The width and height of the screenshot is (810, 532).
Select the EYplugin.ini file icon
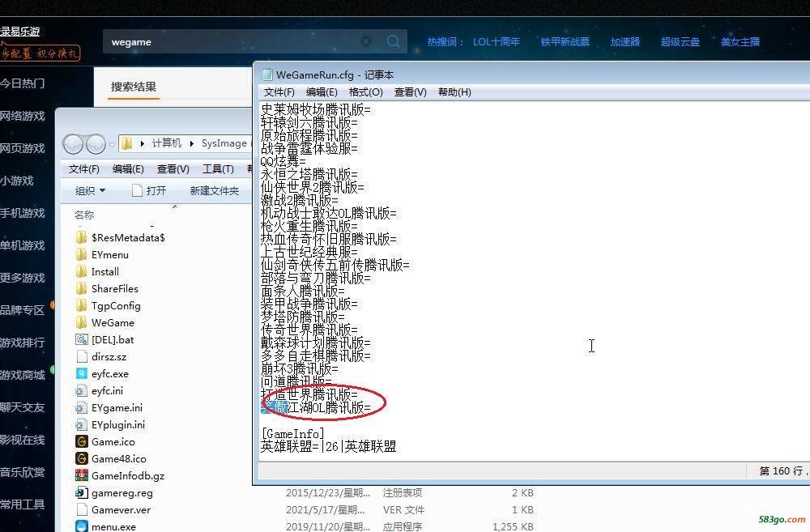[81, 424]
